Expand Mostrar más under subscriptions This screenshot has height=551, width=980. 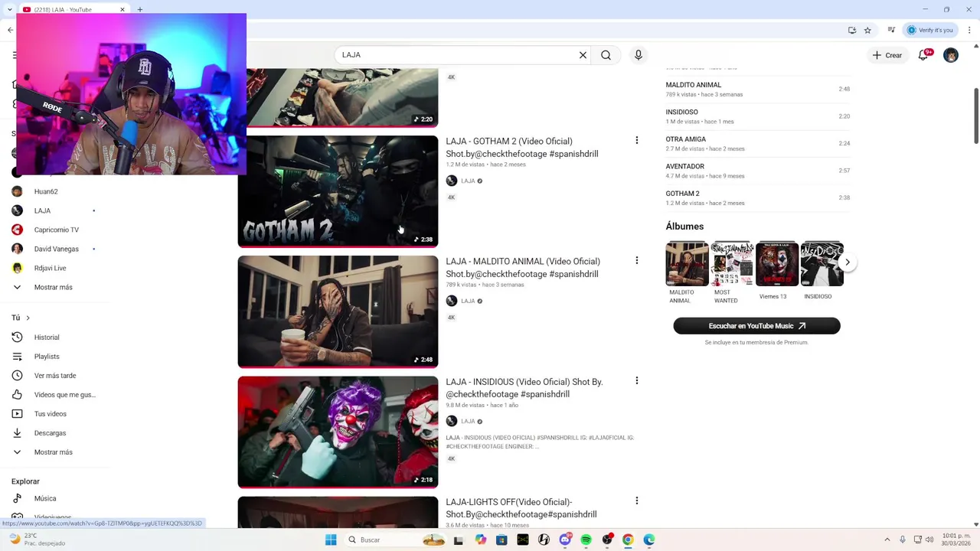(x=54, y=287)
